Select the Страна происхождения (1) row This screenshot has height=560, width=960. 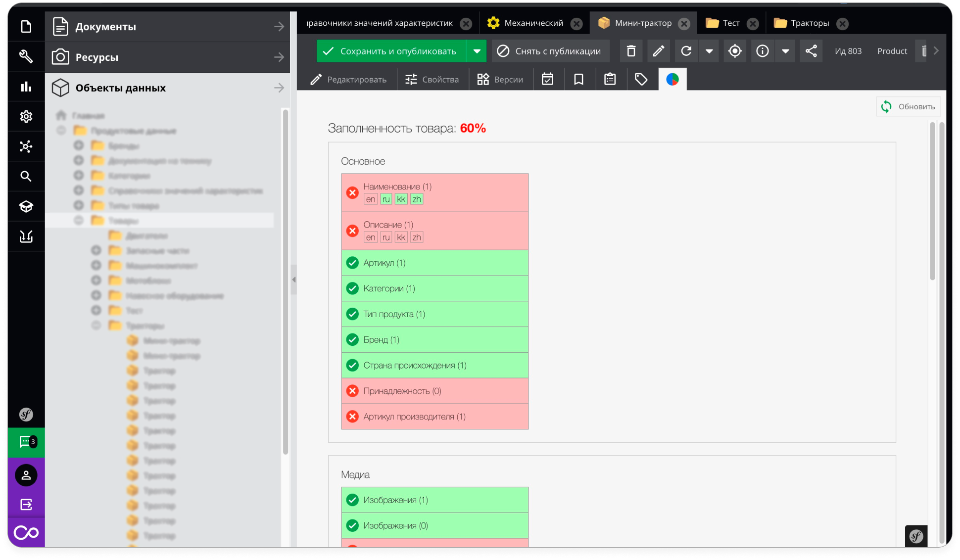tap(435, 365)
